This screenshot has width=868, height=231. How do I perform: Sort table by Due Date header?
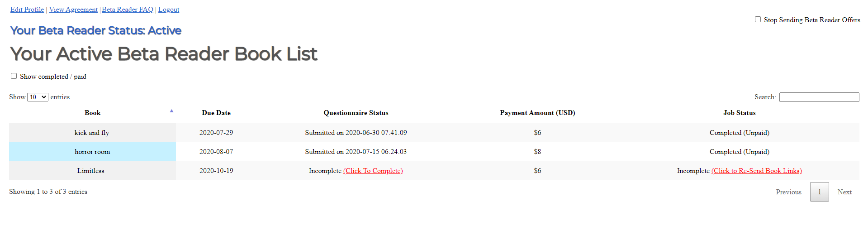point(216,113)
